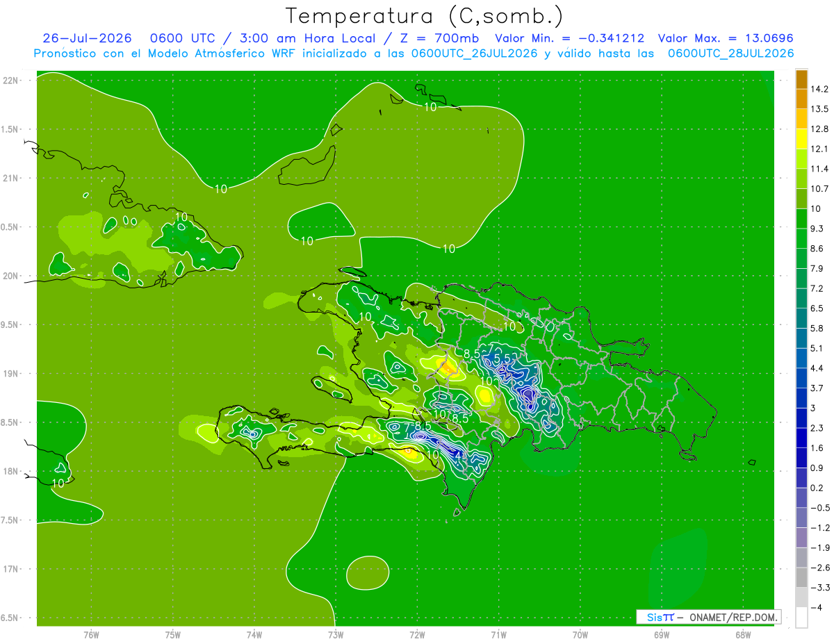Click legend value "-3.3"
The width and height of the screenshot is (834, 644).
(819, 588)
